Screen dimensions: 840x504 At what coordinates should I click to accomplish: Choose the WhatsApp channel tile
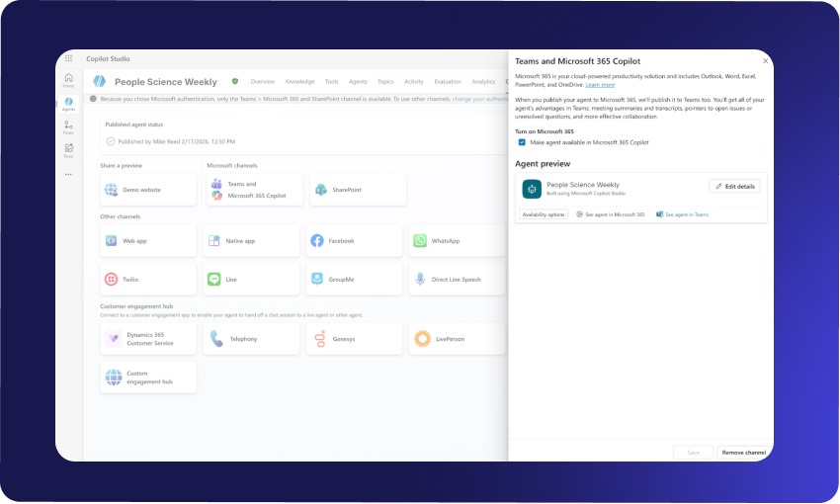pyautogui.click(x=455, y=240)
